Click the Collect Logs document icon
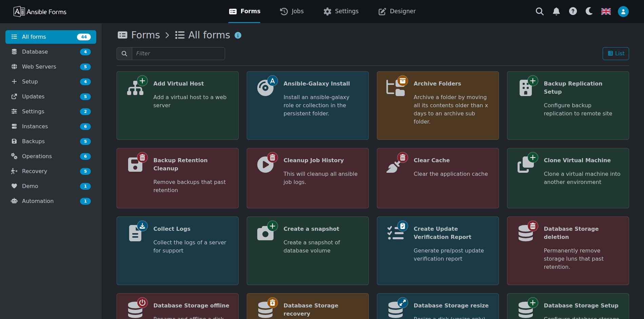This screenshot has width=644, height=319. coord(135,233)
